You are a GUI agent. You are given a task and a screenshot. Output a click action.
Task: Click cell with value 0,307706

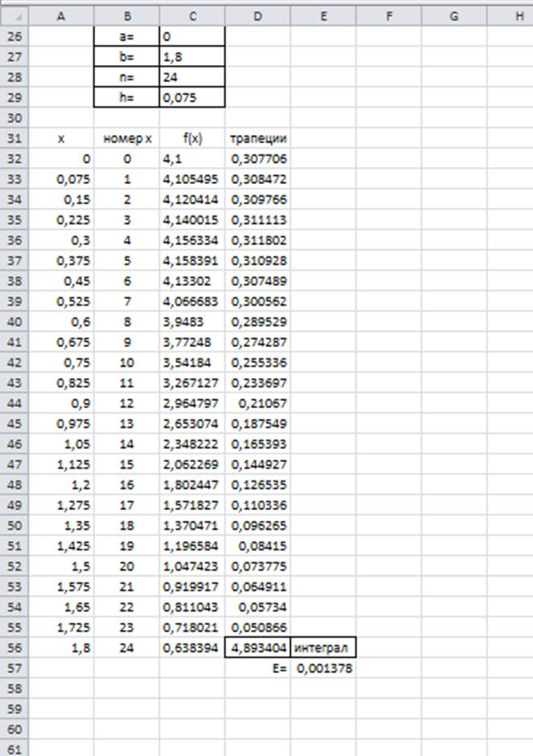pos(257,158)
